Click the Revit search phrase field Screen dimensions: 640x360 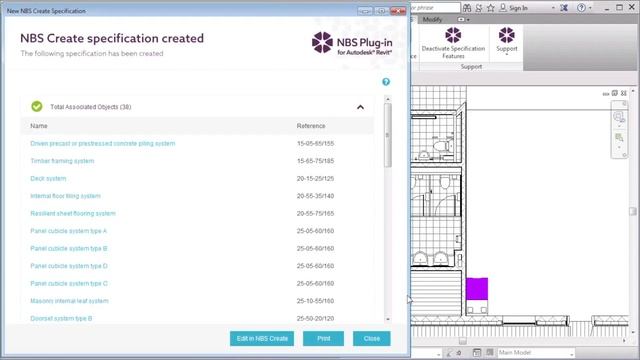[x=435, y=8]
